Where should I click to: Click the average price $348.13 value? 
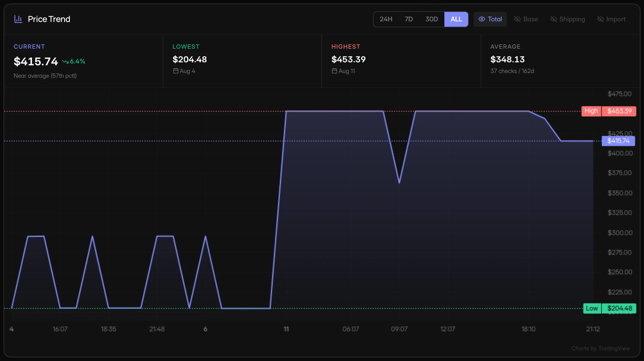click(x=507, y=59)
